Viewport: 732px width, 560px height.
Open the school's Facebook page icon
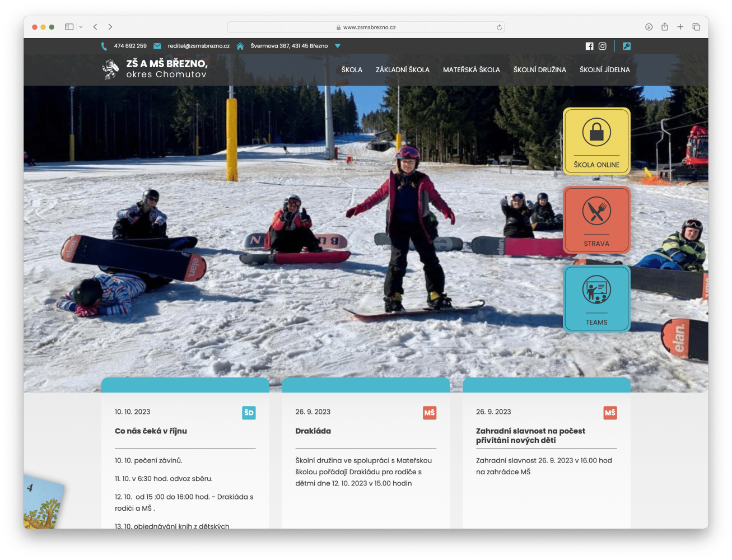589,46
